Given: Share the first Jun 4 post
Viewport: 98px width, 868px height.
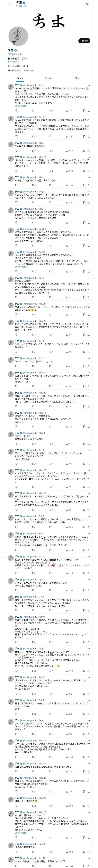Looking at the screenshot, I should click(89, 111).
